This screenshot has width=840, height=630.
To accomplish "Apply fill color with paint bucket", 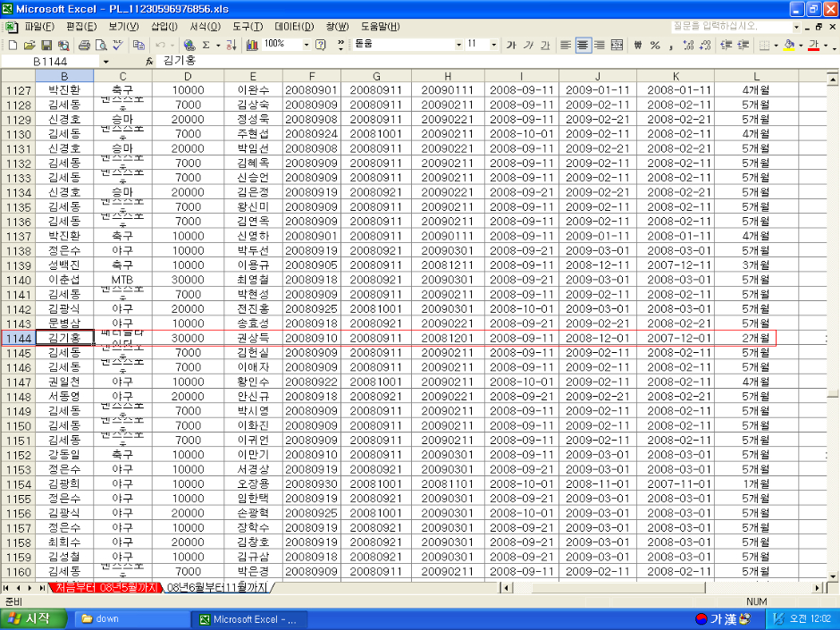I will [x=788, y=45].
